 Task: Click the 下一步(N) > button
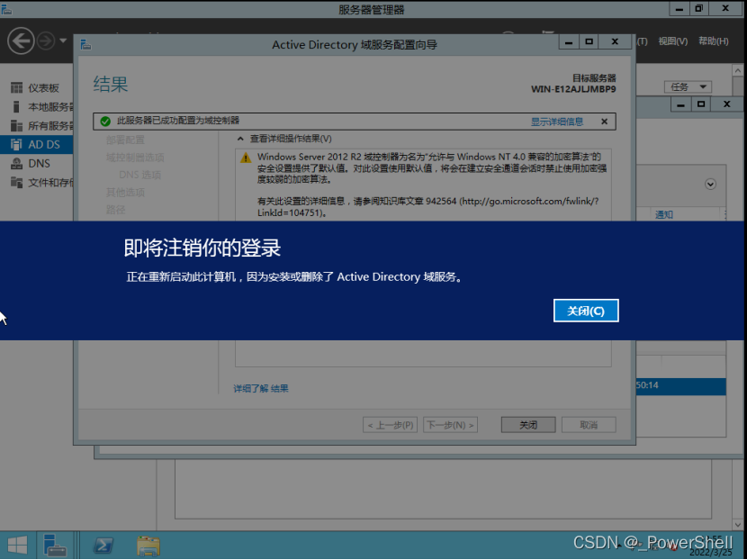(x=450, y=425)
